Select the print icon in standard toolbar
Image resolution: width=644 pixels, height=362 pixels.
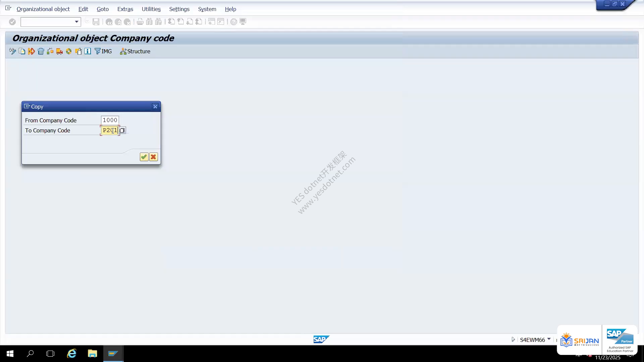140,22
